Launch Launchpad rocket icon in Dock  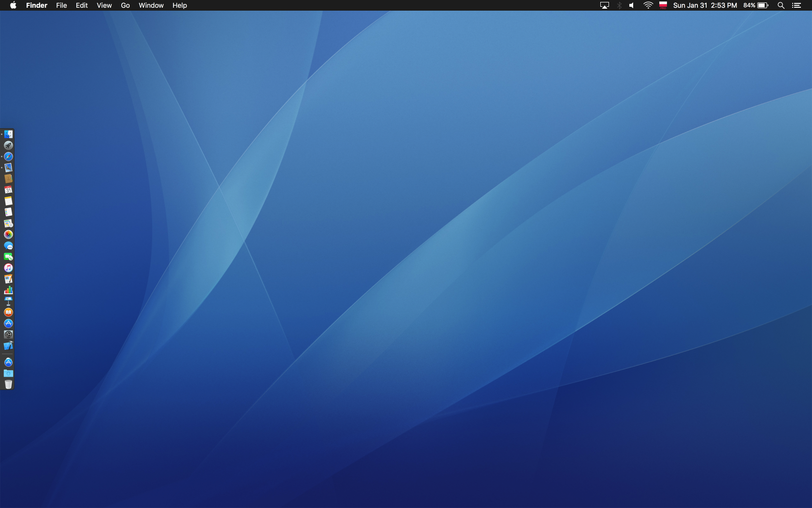(8, 145)
